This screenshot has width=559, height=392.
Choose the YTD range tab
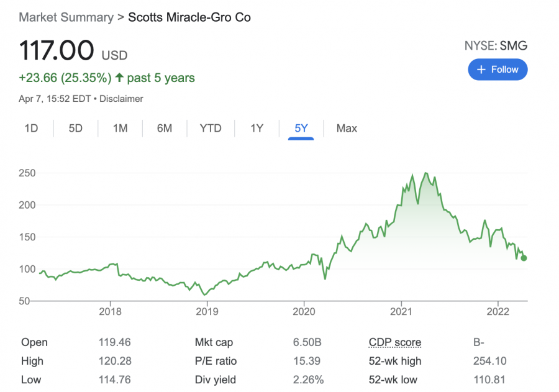211,128
